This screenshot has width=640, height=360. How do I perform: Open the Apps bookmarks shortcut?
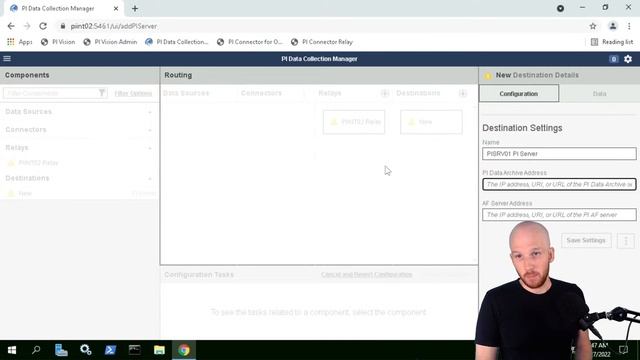click(x=20, y=42)
